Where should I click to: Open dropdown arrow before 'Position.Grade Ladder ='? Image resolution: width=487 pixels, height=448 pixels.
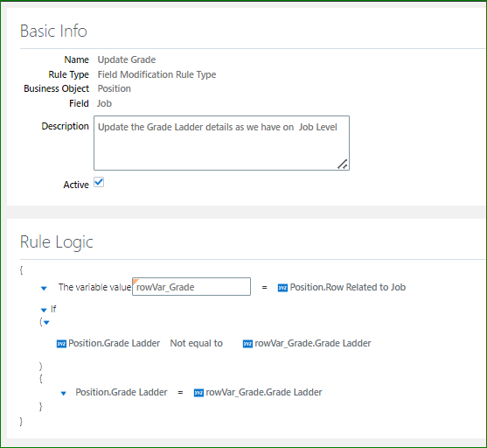(x=63, y=393)
